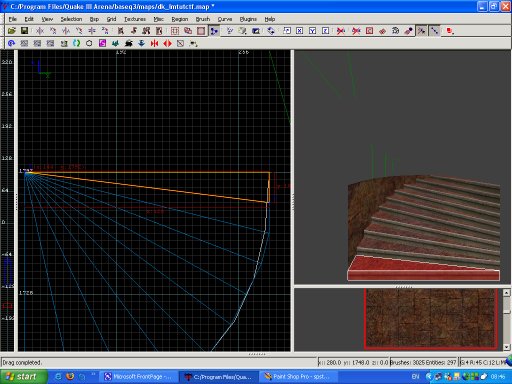Open the Selection menu
512x384 pixels.
tap(71, 19)
